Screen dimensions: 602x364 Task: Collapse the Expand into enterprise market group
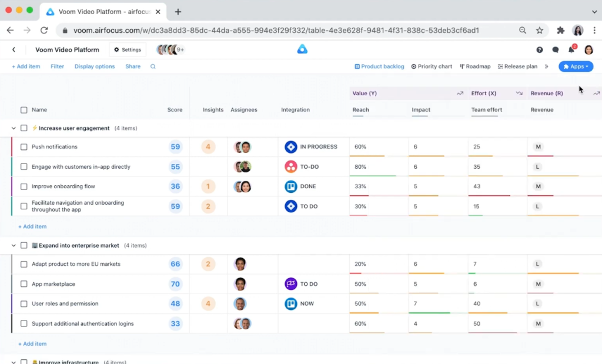pyautogui.click(x=13, y=245)
